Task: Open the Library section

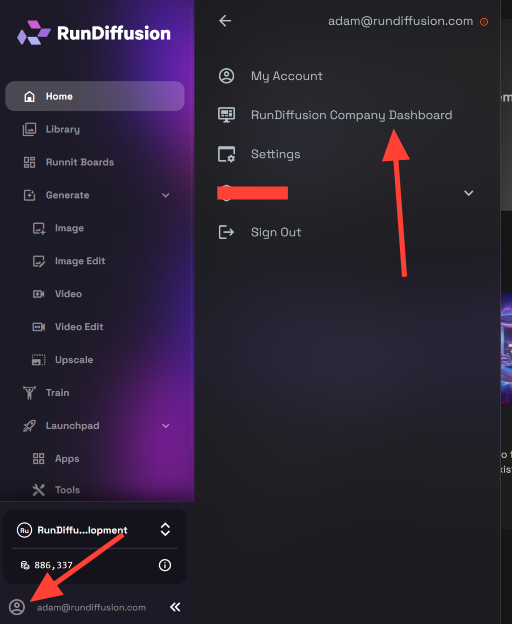Action: point(63,129)
